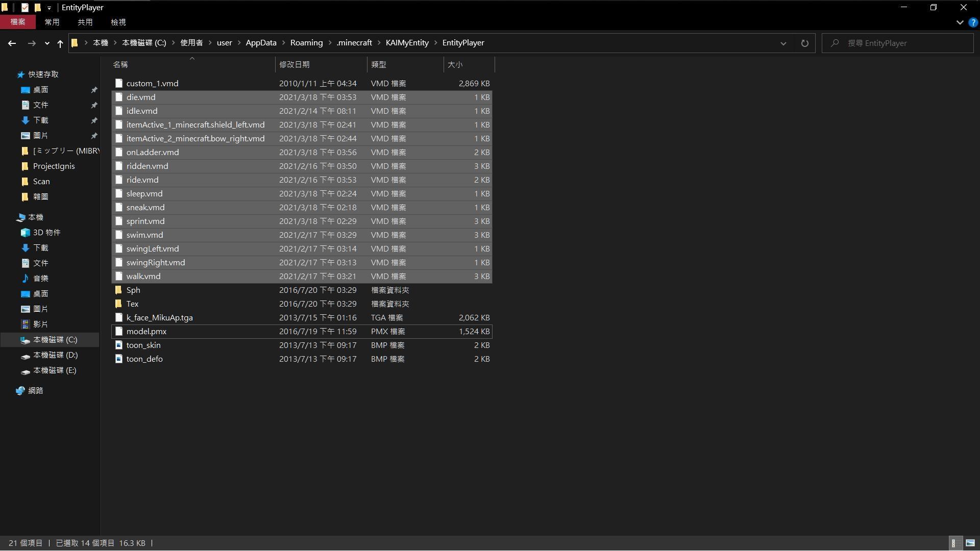Switch to large icons view in the status bar
This screenshot has width=980, height=551.
pyautogui.click(x=970, y=543)
